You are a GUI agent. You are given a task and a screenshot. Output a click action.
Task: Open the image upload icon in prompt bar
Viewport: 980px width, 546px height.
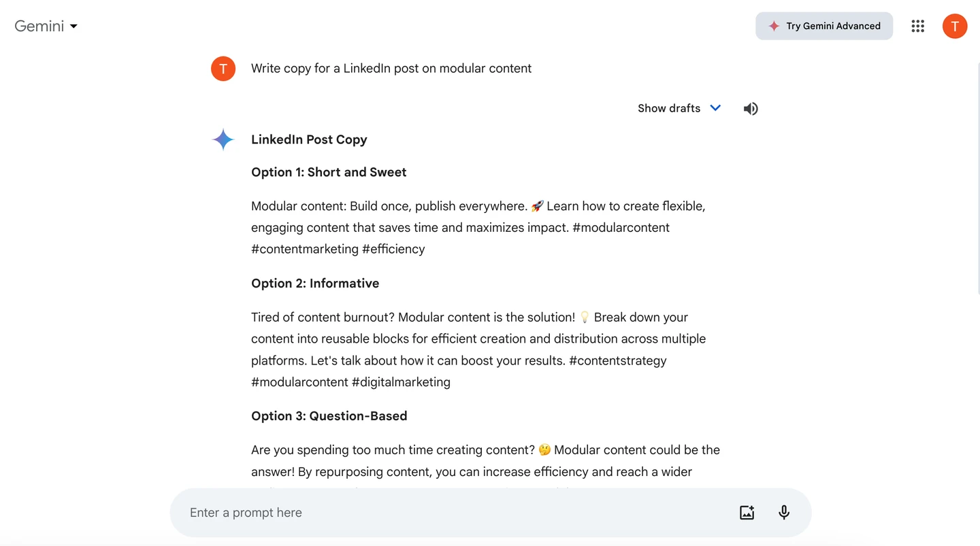click(x=747, y=512)
